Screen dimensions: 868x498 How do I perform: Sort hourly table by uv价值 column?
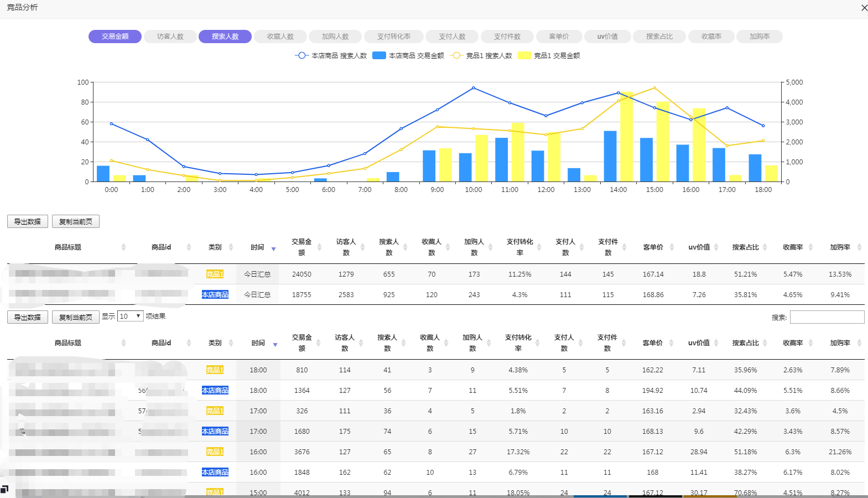click(x=699, y=343)
